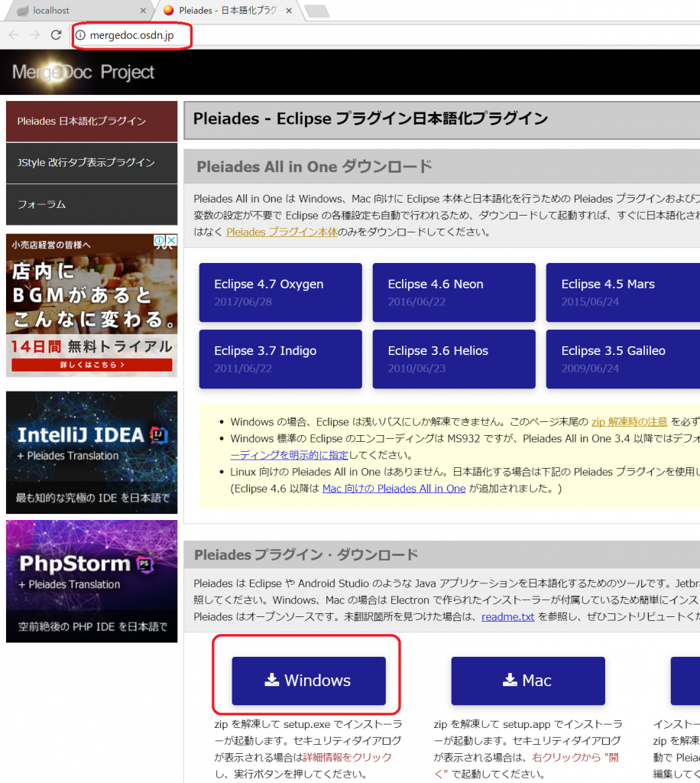Screen dimensions: 700x783
Task: Click the browser forward arrow
Action: point(34,34)
